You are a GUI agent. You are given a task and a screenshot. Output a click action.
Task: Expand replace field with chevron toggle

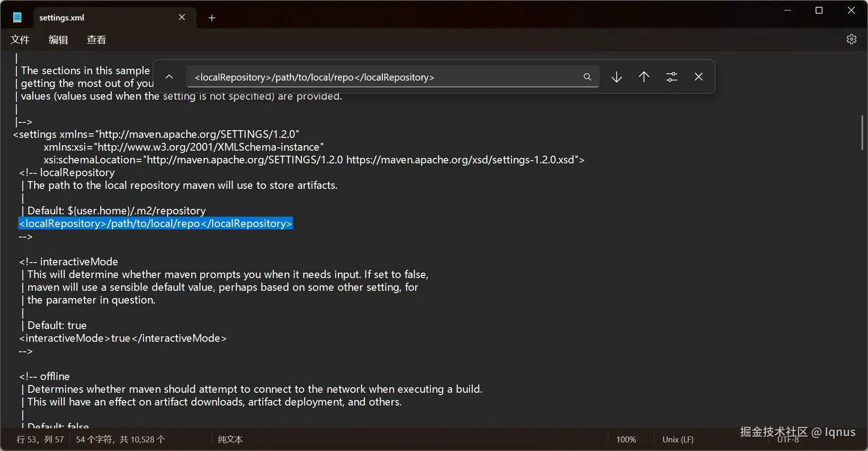(x=169, y=77)
